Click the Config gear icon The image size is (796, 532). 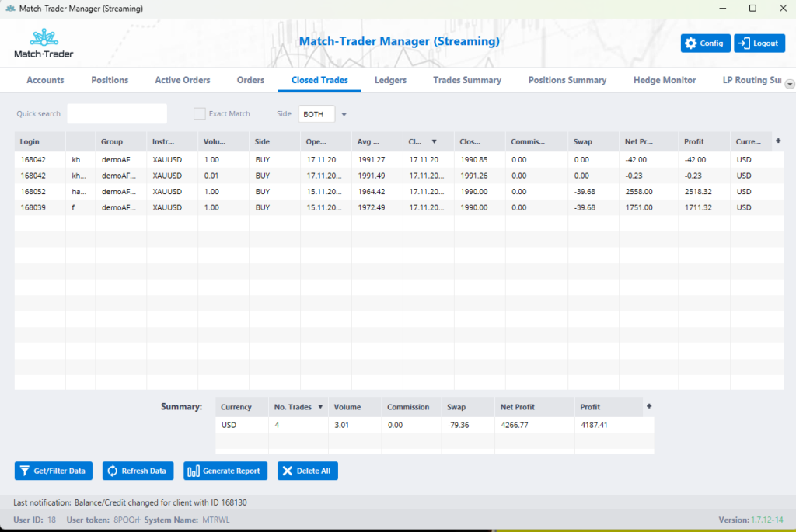coord(691,43)
